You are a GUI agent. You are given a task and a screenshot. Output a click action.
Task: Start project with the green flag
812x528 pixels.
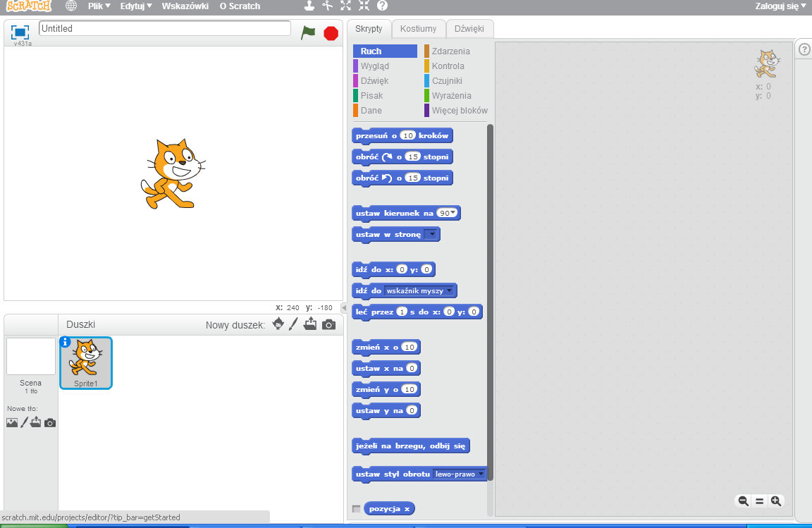coord(308,32)
